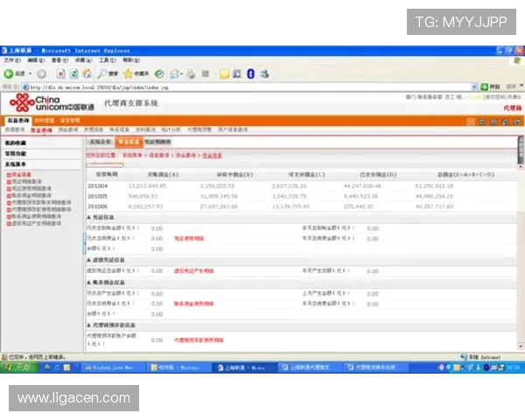This screenshot has height=420, width=525.
Task: Select the 凭证明细表 tab
Action: coord(157,141)
